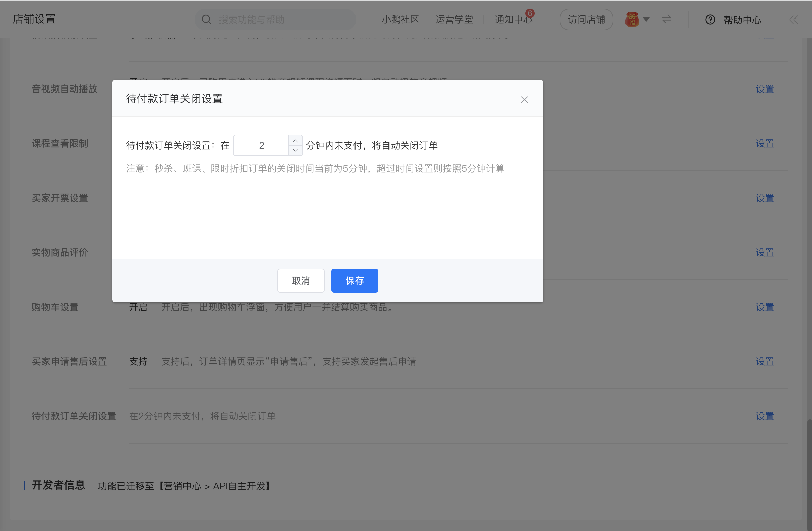
Task: Open 设置 for 待付款订单关闭设置 row
Action: coord(765,416)
